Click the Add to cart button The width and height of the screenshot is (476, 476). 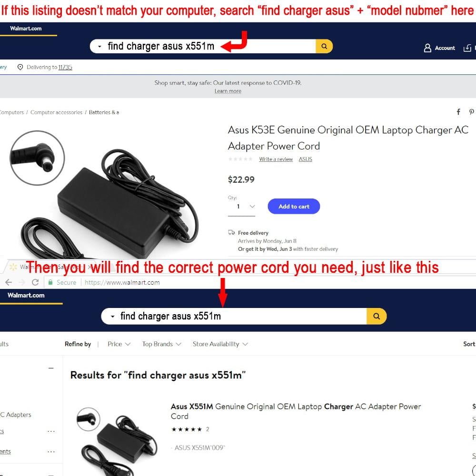(x=294, y=207)
